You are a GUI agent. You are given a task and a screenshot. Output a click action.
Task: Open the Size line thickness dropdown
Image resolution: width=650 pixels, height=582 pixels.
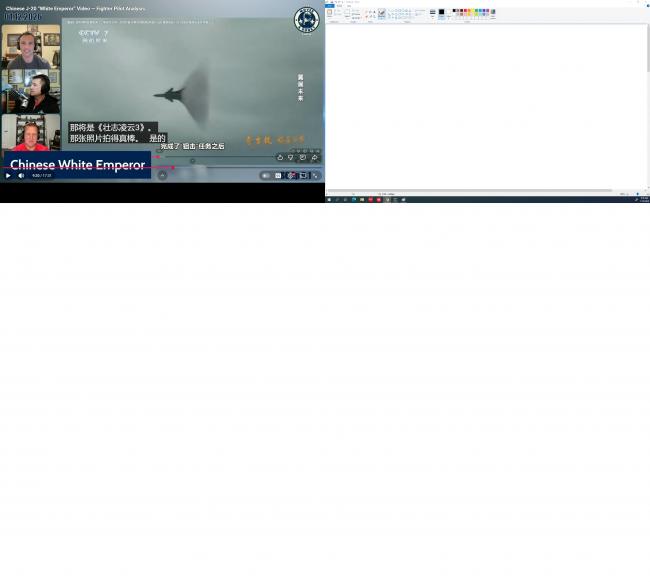point(432,14)
